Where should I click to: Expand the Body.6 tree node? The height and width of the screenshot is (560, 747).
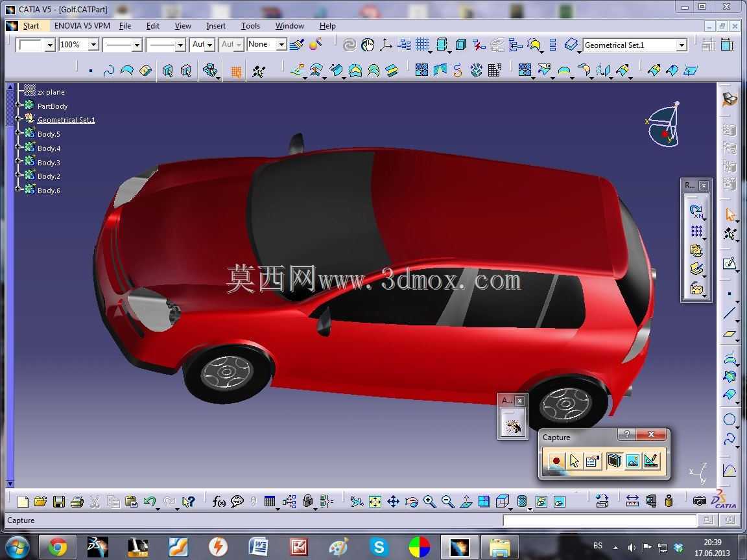[x=17, y=189]
